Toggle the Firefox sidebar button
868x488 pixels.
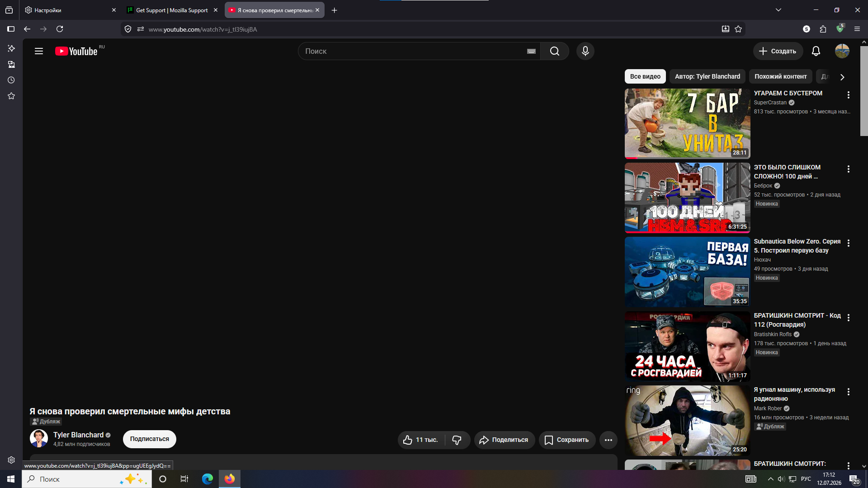(11, 29)
